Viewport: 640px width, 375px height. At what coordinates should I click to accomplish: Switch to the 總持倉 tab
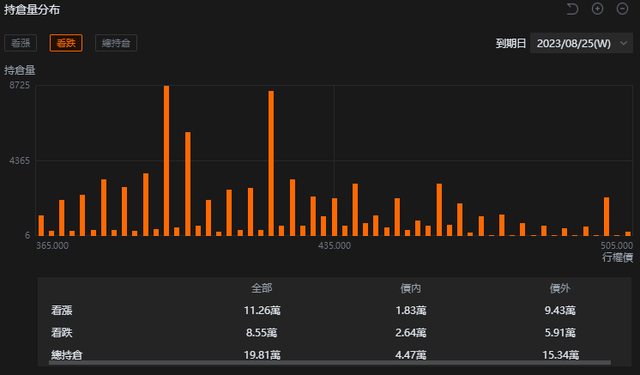coord(116,43)
